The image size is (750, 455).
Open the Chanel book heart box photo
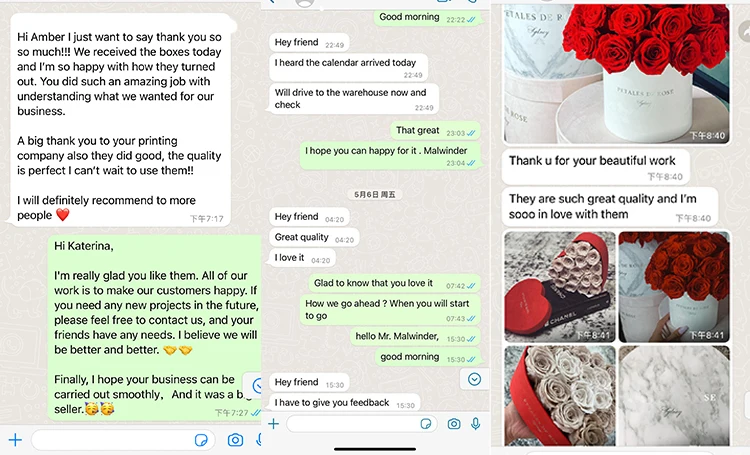click(x=560, y=287)
